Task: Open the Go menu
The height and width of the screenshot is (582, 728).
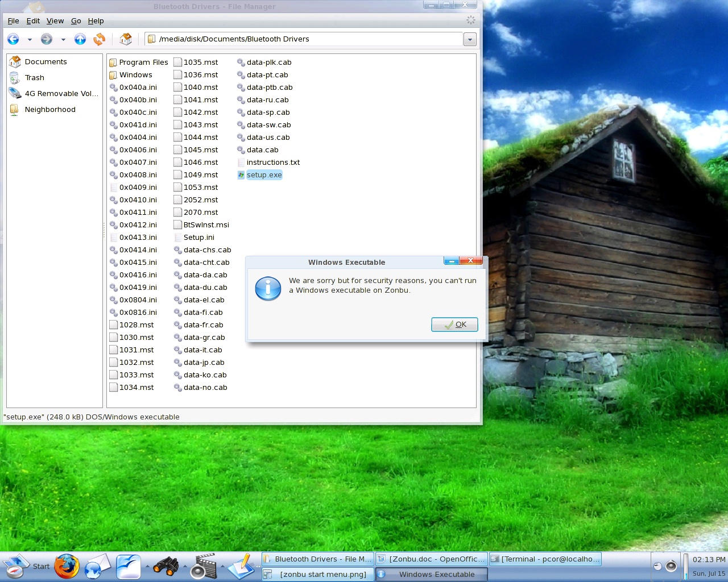Action: click(76, 21)
